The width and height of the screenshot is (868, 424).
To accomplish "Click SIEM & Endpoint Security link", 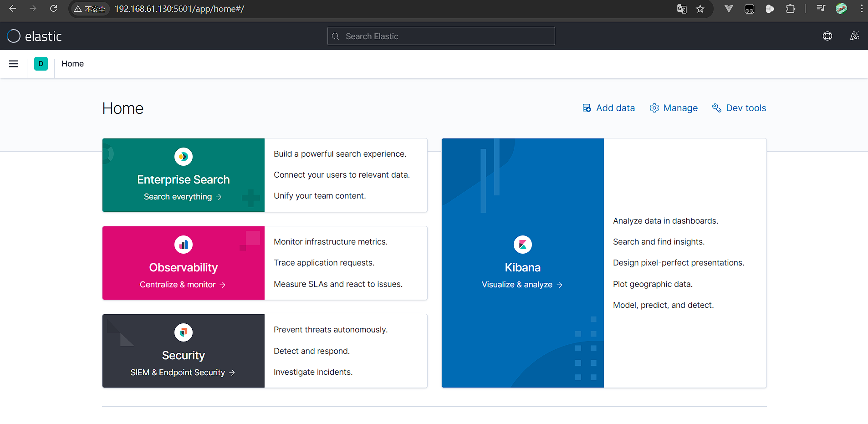I will tap(183, 373).
